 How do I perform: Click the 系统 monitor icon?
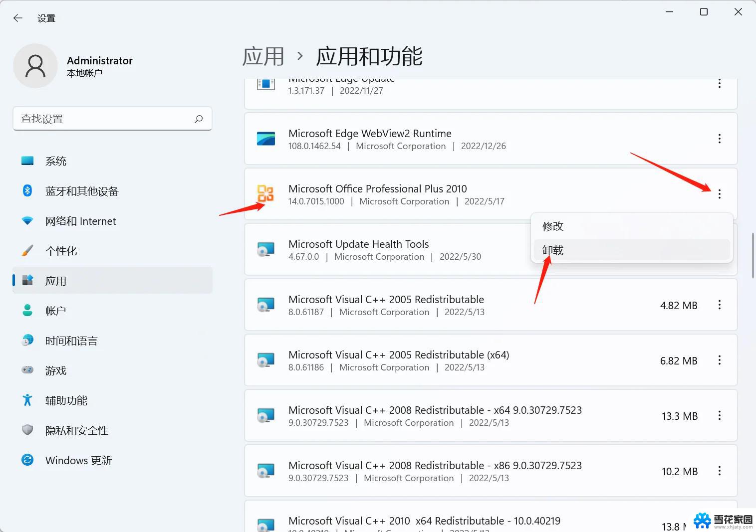point(27,161)
